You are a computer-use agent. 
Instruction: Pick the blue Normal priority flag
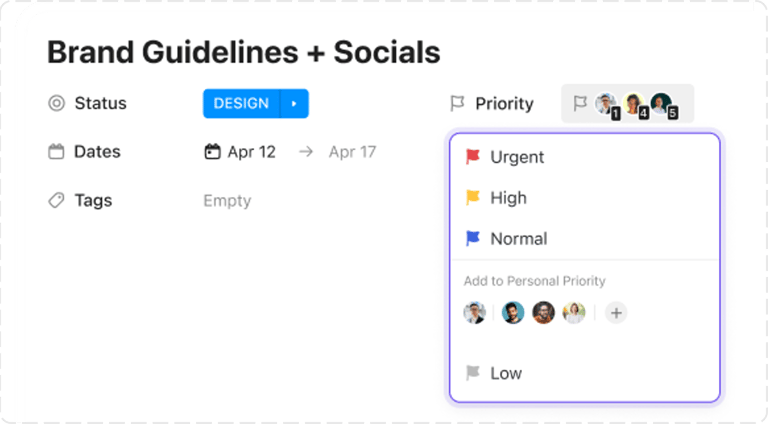point(474,239)
